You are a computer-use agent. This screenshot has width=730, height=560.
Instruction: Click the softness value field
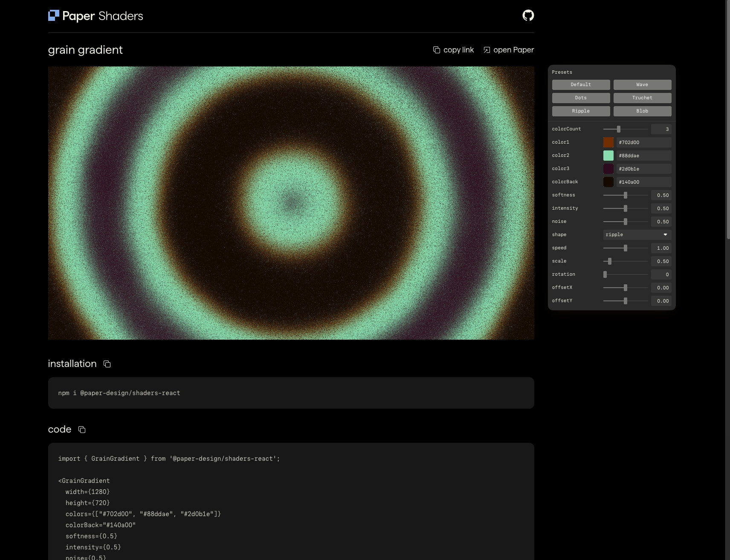(661, 195)
